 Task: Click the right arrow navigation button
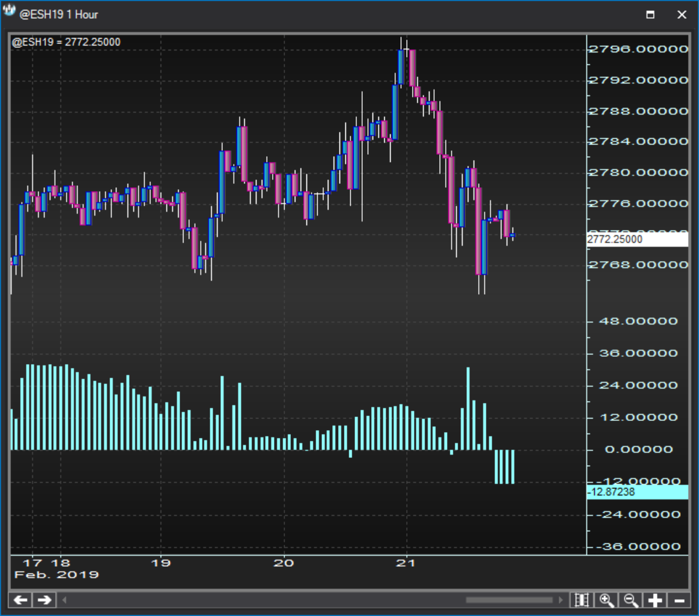(x=44, y=600)
